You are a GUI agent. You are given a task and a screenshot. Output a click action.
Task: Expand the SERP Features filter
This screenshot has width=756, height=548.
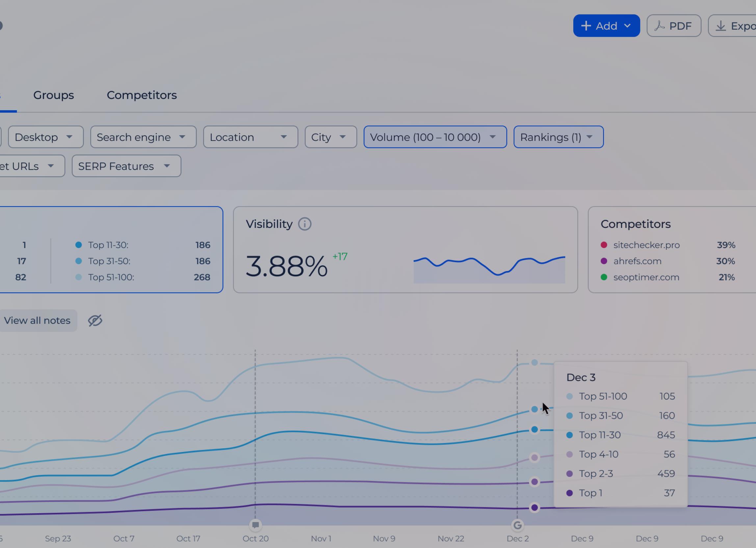(126, 166)
